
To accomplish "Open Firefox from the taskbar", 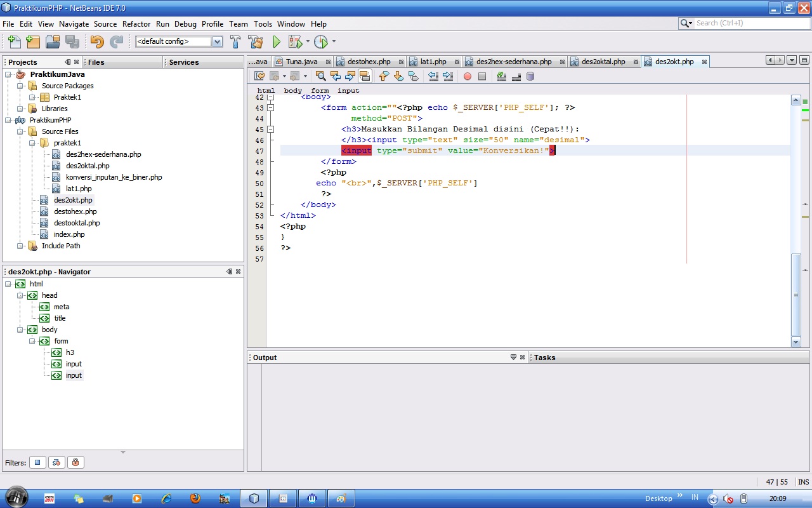I will pyautogui.click(x=195, y=498).
